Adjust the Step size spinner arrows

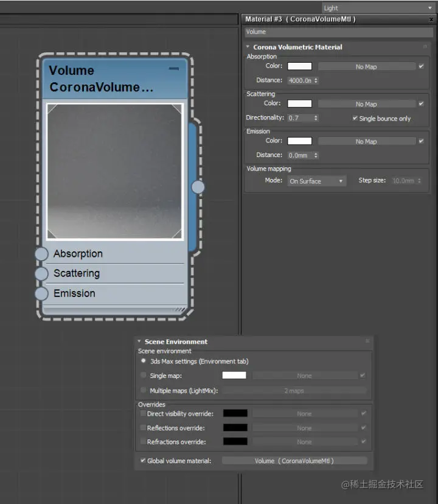coord(419,181)
